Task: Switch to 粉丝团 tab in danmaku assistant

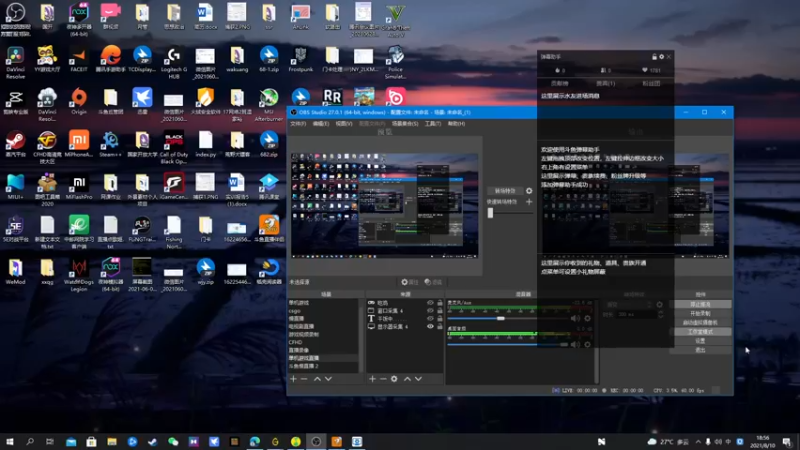Action: point(651,83)
